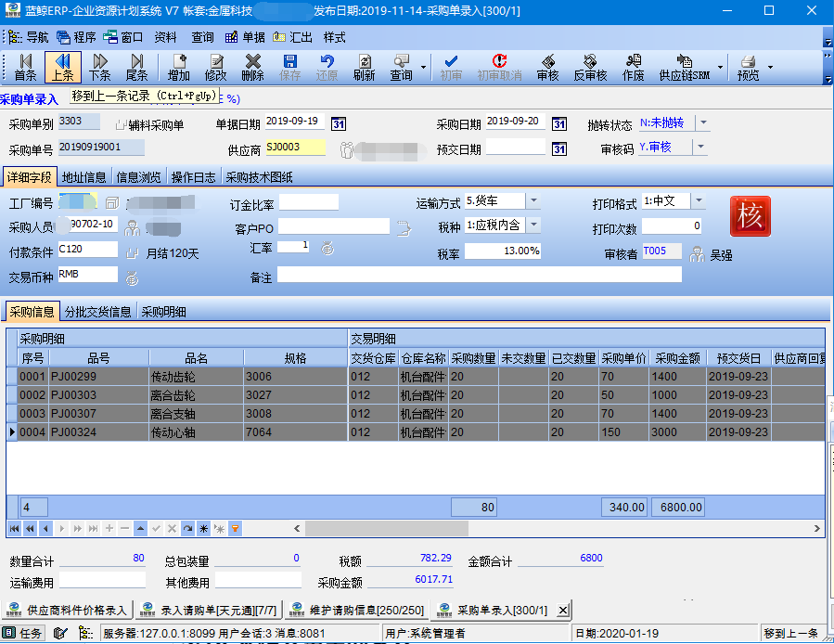
Task: Click the filter icon in grid navigator
Action: tap(235, 529)
